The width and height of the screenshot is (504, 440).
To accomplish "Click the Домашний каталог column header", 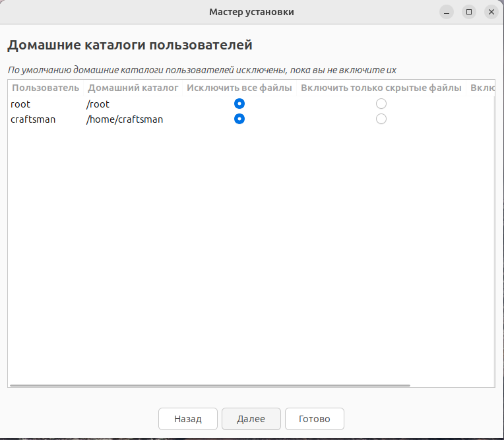I will tap(133, 88).
